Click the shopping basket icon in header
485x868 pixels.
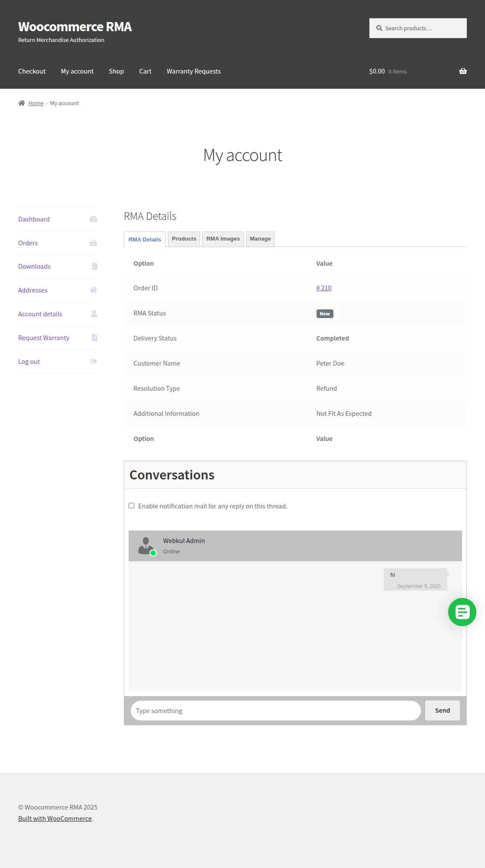coord(463,71)
